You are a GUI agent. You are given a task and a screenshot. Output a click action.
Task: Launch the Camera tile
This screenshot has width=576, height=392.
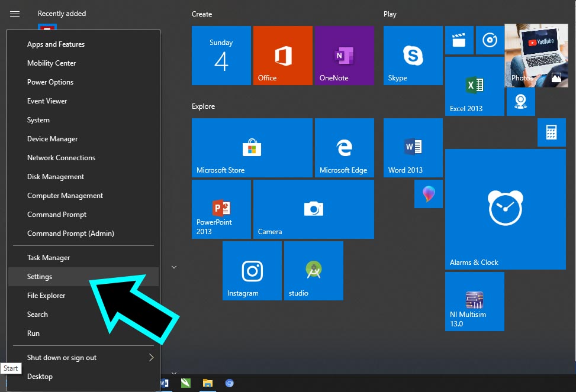(x=313, y=209)
